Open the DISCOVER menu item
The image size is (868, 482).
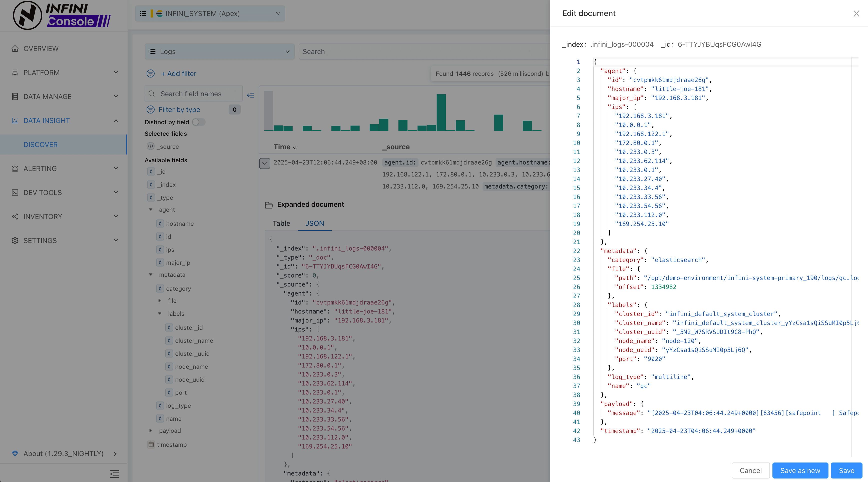[x=41, y=144]
